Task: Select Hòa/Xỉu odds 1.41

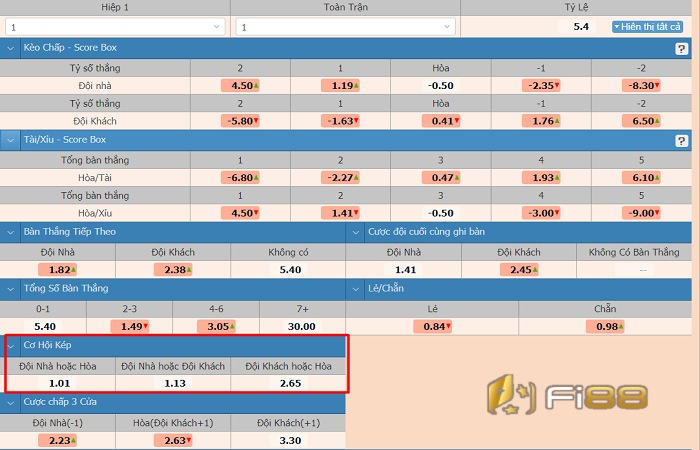Action: 340,213
